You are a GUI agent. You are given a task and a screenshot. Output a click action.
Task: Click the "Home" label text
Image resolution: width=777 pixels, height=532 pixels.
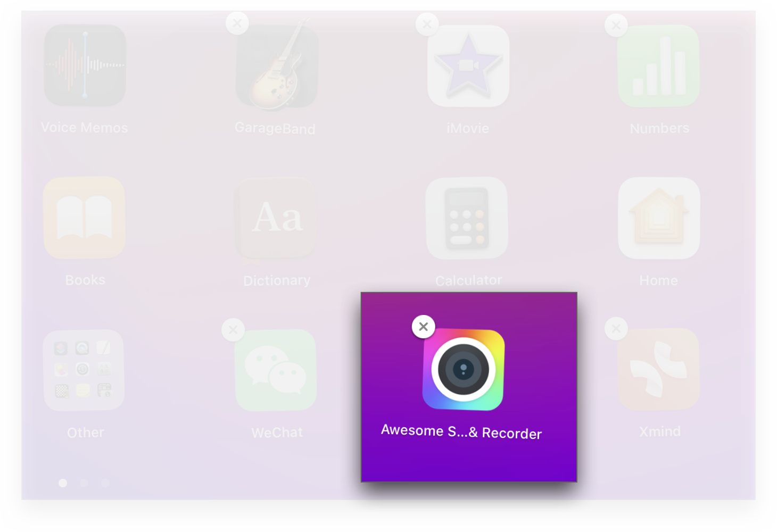(x=659, y=280)
